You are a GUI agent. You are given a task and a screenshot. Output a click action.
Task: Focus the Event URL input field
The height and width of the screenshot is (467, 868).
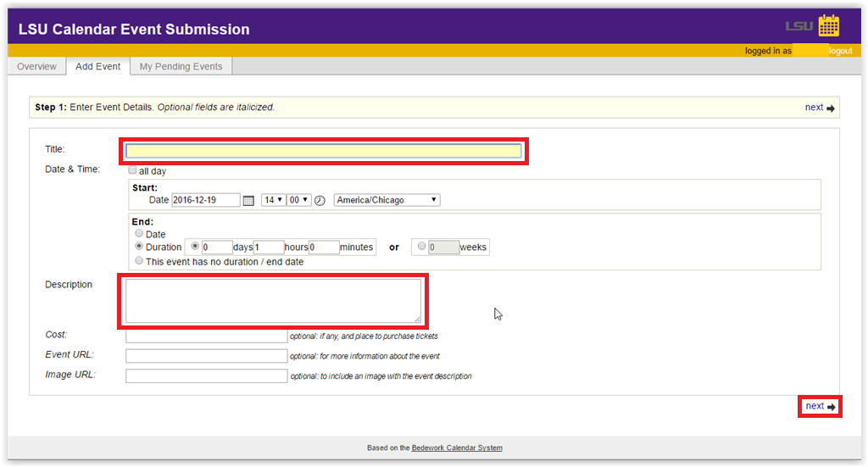click(207, 356)
